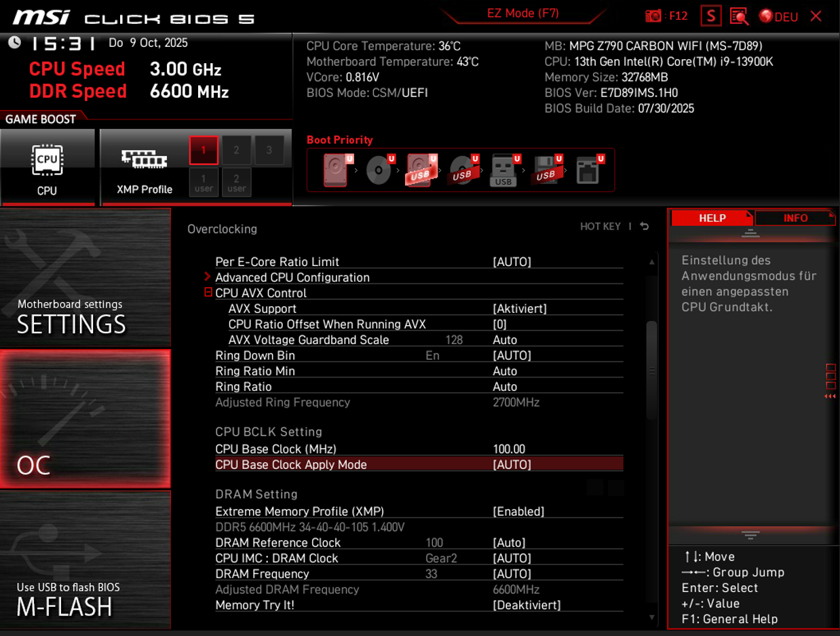Close the BIOS with the X button
Screen dimensions: 840x636
816,16
